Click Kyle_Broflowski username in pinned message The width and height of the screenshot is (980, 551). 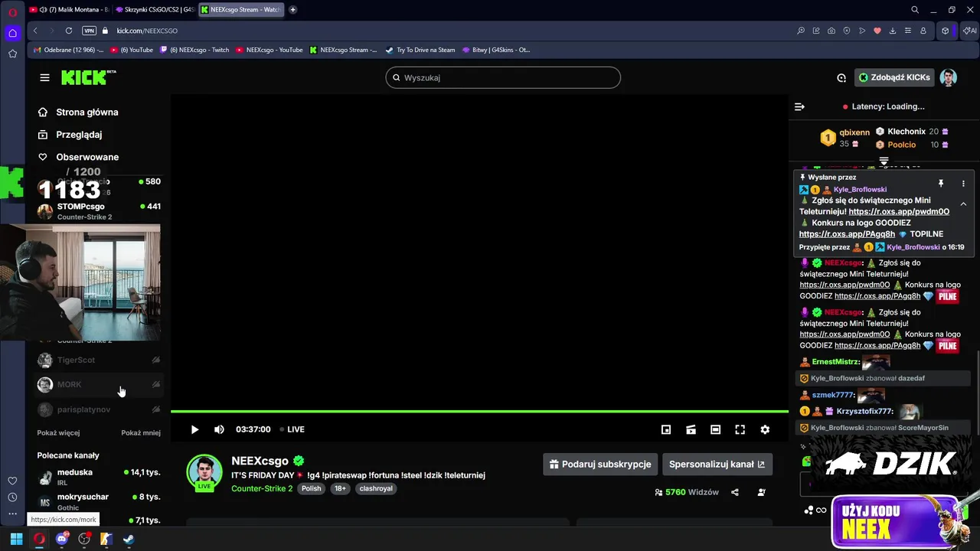click(861, 190)
